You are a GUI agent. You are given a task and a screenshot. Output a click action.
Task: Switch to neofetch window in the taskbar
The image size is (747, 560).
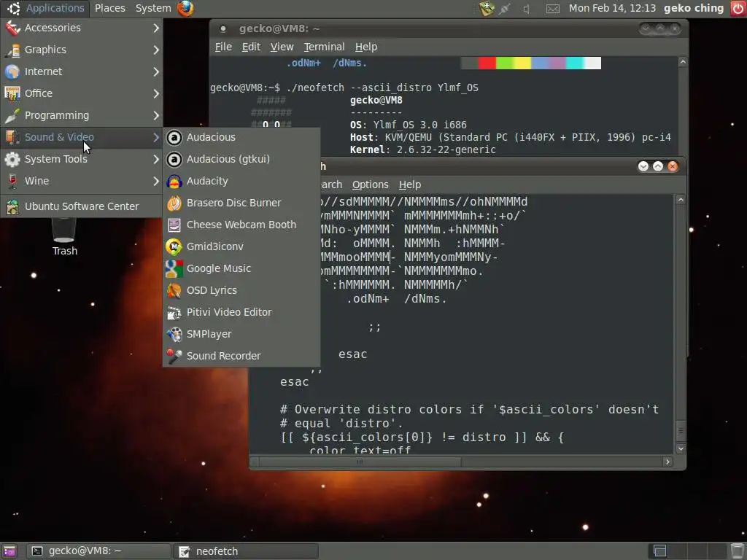(x=246, y=551)
